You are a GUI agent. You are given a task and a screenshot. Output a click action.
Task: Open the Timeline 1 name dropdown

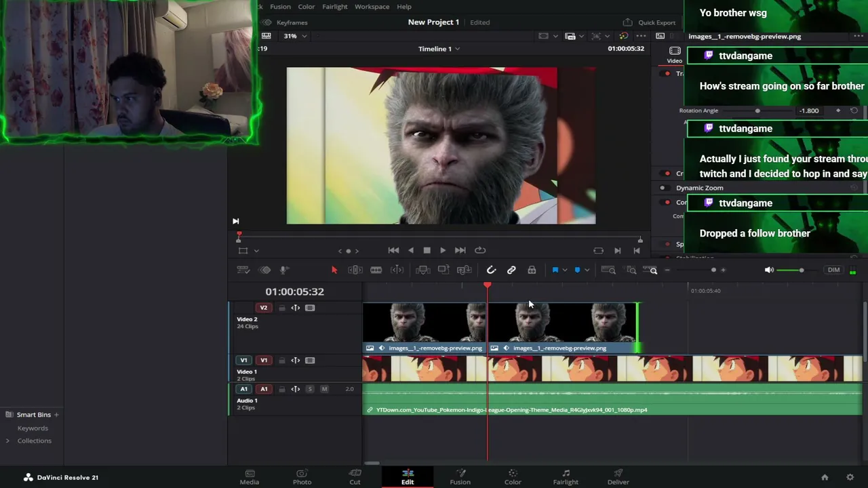(439, 49)
